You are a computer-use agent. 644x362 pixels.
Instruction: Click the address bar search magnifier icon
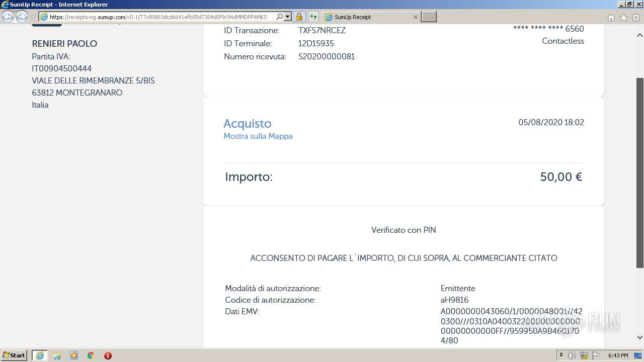[280, 17]
